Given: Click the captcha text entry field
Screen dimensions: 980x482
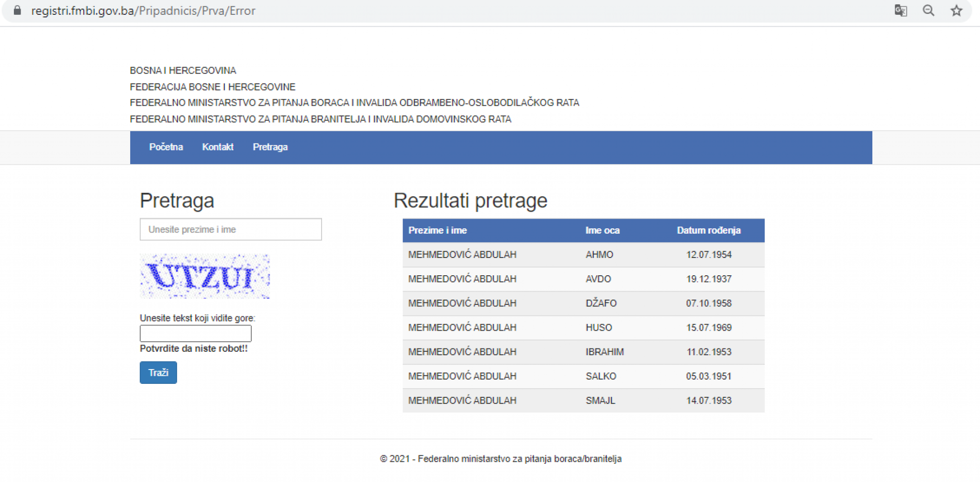Looking at the screenshot, I should [x=195, y=333].
